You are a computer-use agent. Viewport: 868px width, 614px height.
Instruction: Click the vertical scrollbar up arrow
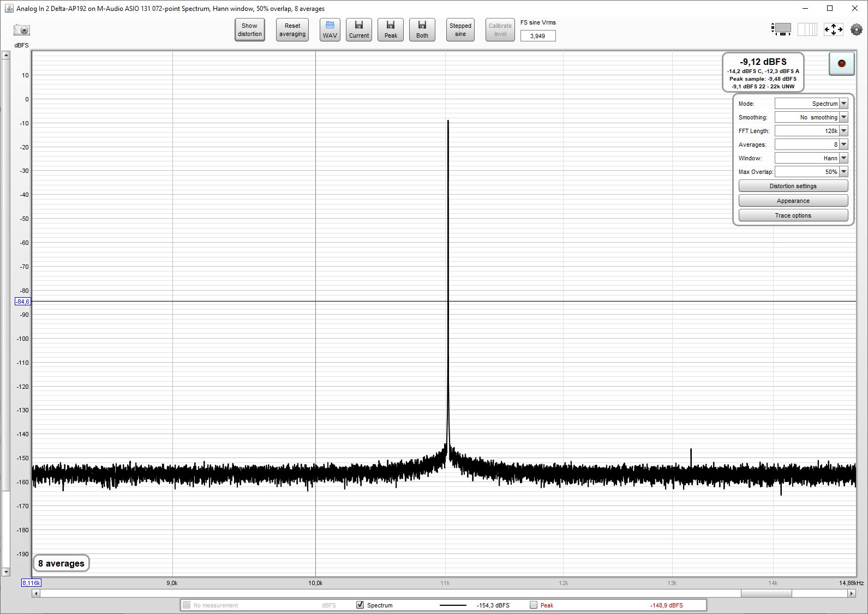(6, 55)
